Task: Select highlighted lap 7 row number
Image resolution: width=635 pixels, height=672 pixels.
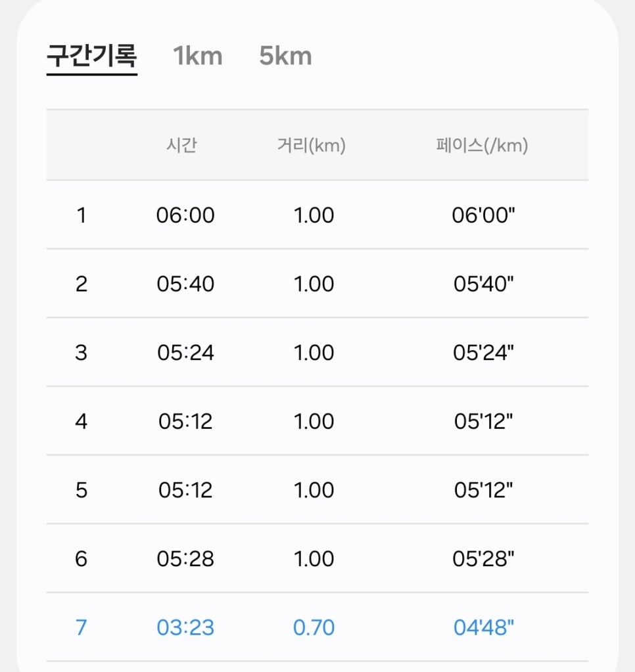Action: [81, 628]
